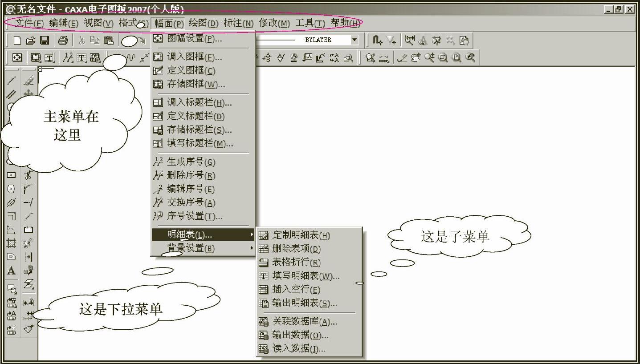The image size is (640, 364).
Task: Close the open 幅面(P) menu
Action: tap(169, 23)
